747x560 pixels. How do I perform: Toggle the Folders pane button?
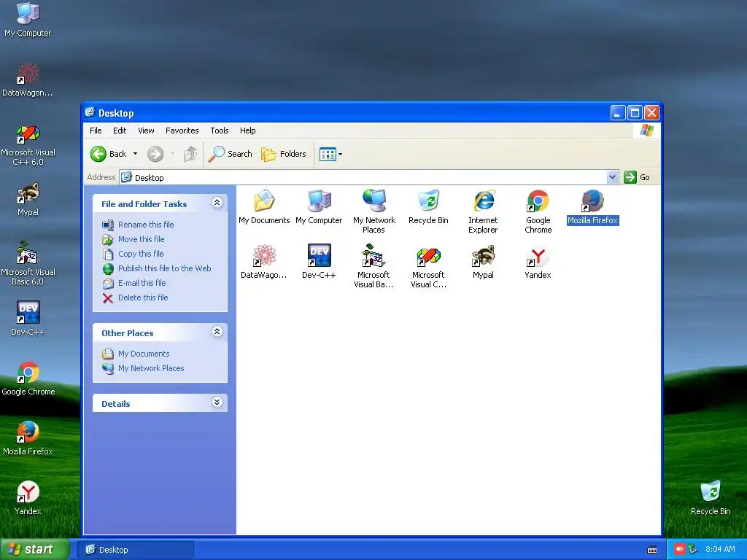tap(284, 154)
